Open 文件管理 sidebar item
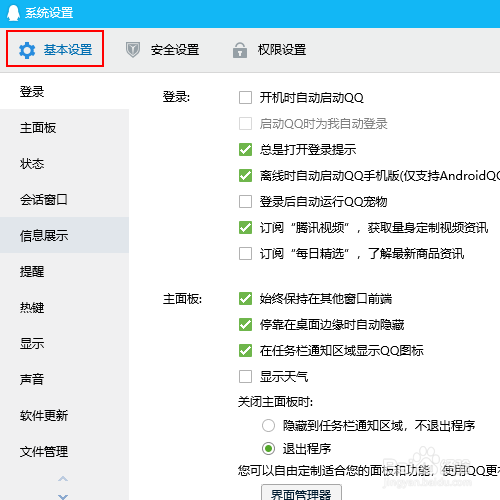500x500 pixels. tap(64, 451)
